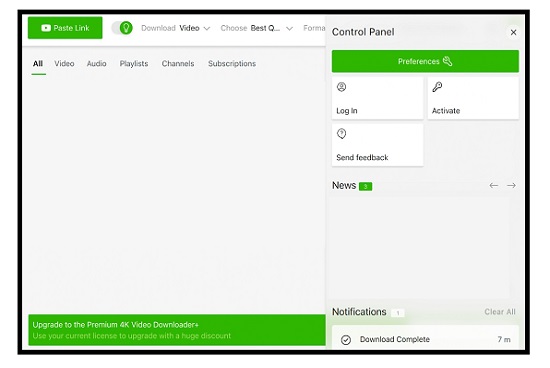Switch to the Audio tab
Screen dimensions: 550x368
(x=96, y=63)
